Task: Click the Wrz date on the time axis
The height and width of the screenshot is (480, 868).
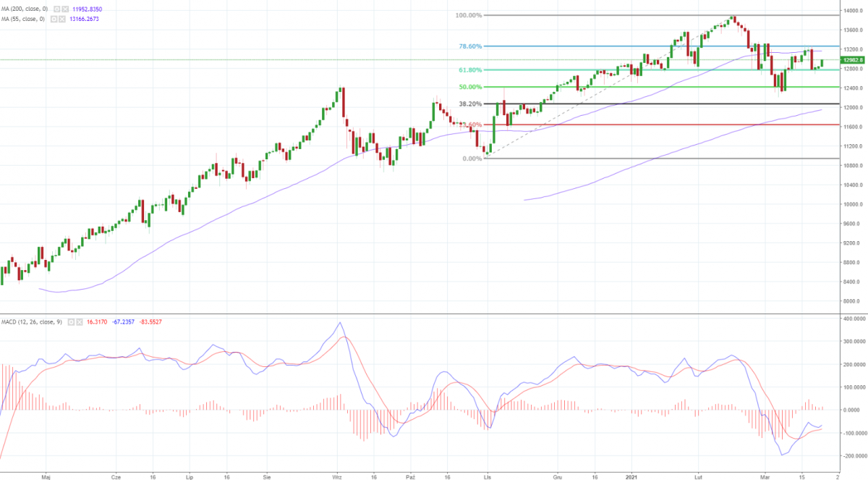Action: pyautogui.click(x=337, y=478)
